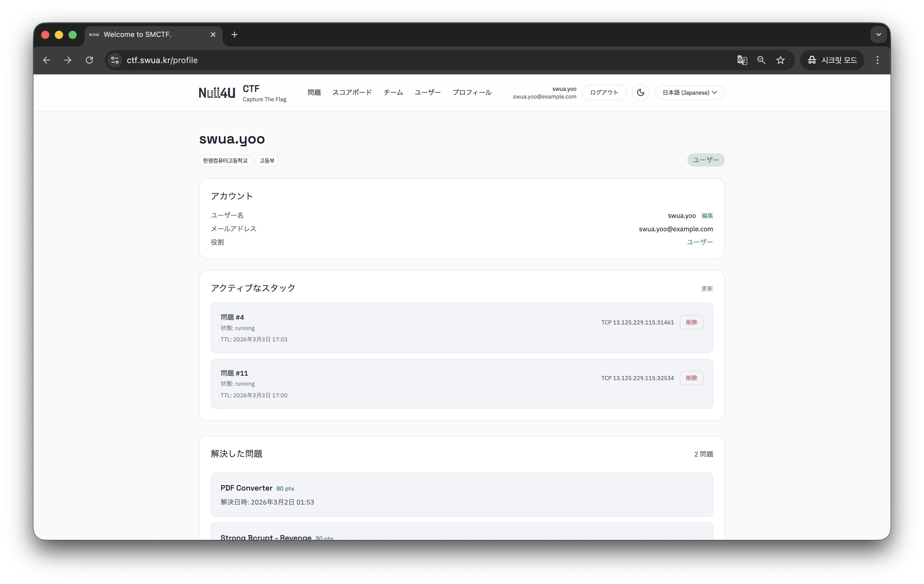The image size is (924, 584).
Task: Open the tab list chevron at top right
Action: [878, 35]
